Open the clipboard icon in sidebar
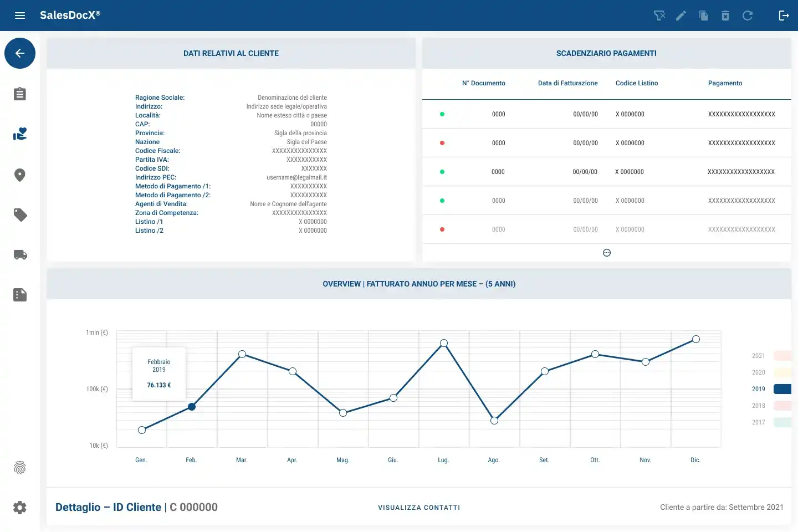This screenshot has height=532, width=798. (20, 94)
